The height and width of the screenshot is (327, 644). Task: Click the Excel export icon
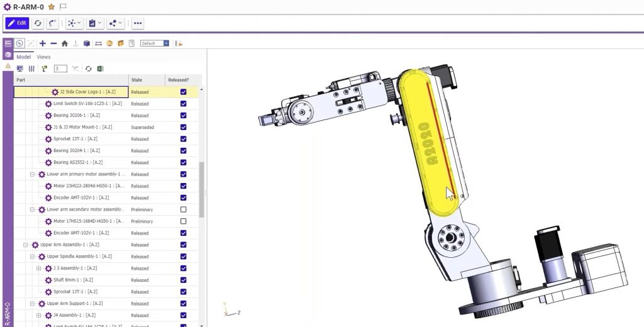pos(99,69)
